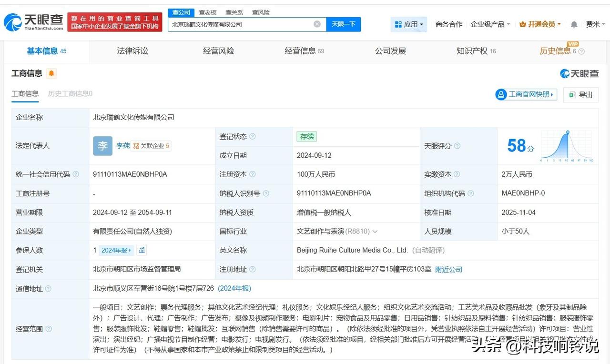Click the TianYanCha logo
610x364 pixels.
pos(34,21)
